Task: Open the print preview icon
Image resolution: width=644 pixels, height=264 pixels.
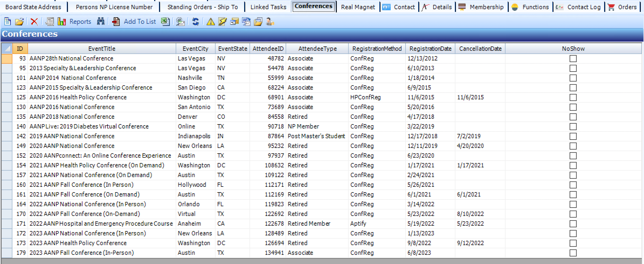Action: click(50, 22)
